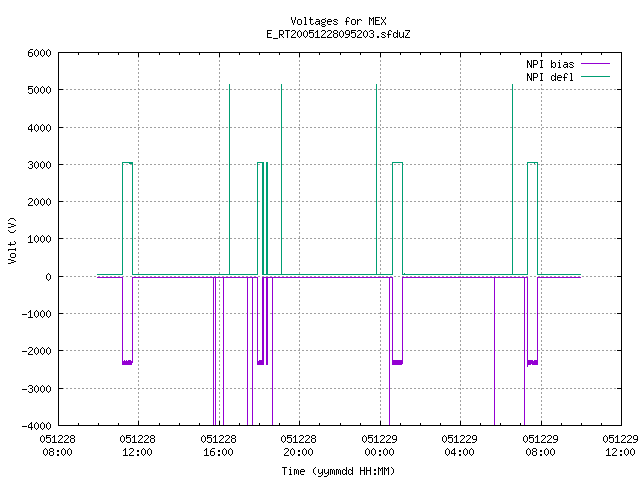Click the purple NPI bias legend line
Image resolution: width=640 pixels, height=480 pixels.
pos(595,64)
